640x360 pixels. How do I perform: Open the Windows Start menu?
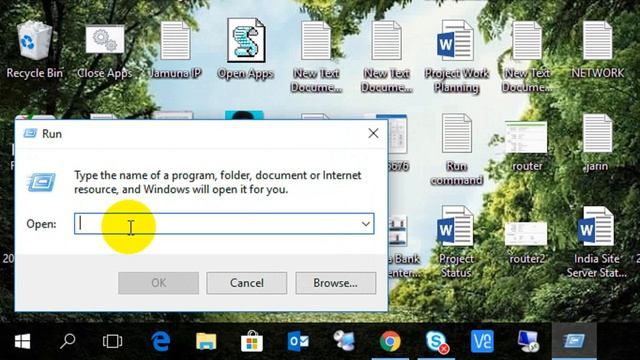[22, 341]
